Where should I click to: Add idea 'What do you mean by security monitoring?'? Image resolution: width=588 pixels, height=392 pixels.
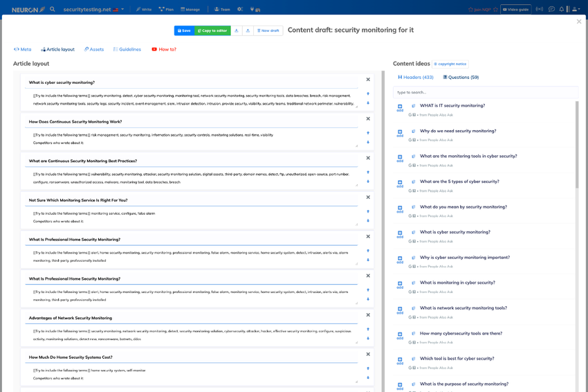(x=400, y=208)
